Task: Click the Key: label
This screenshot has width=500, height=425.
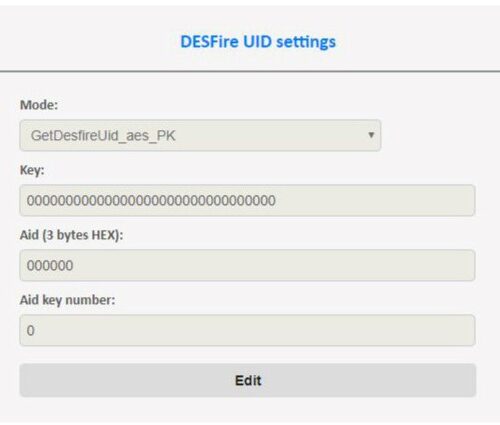Action: (x=32, y=170)
